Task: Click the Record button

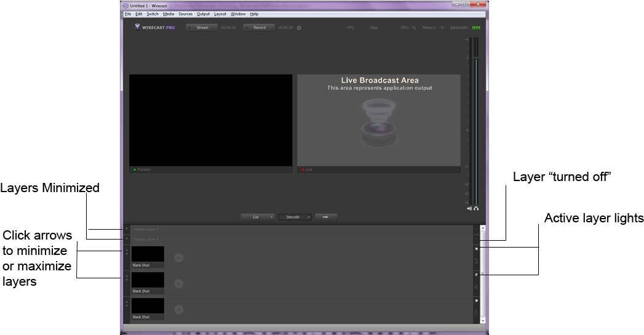Action: pos(259,28)
